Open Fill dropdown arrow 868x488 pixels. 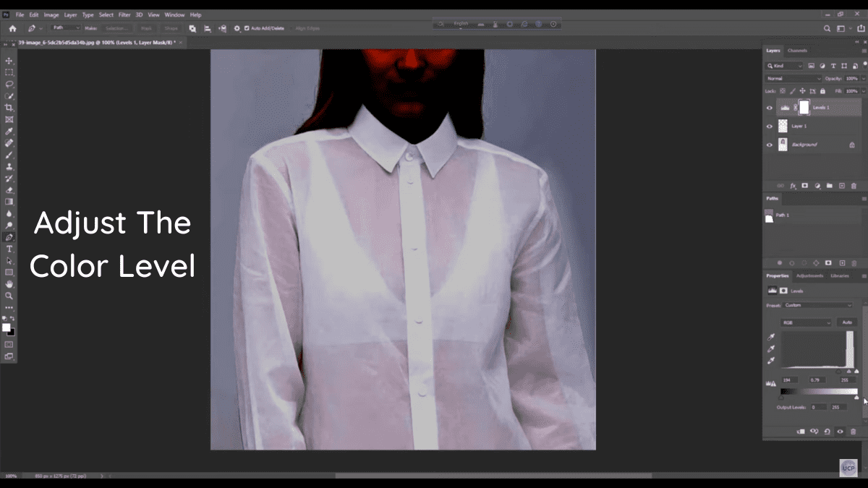(x=863, y=91)
